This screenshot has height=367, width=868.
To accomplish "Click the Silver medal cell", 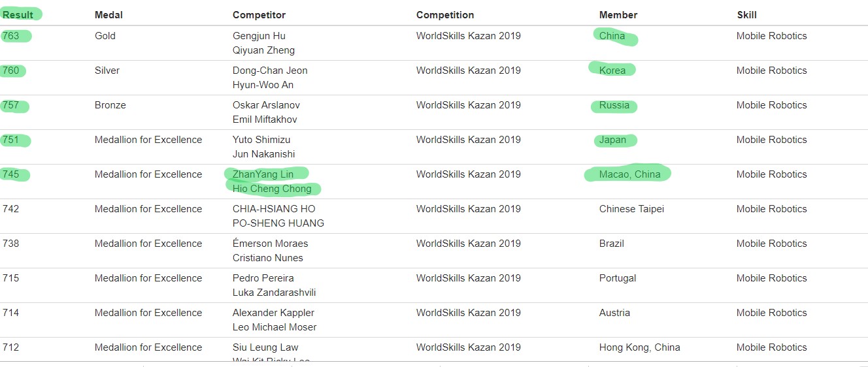I will (x=107, y=71).
